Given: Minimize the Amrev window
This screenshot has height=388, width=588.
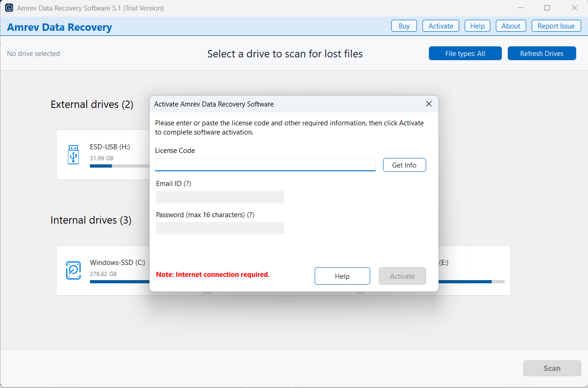Looking at the screenshot, I should [521, 8].
